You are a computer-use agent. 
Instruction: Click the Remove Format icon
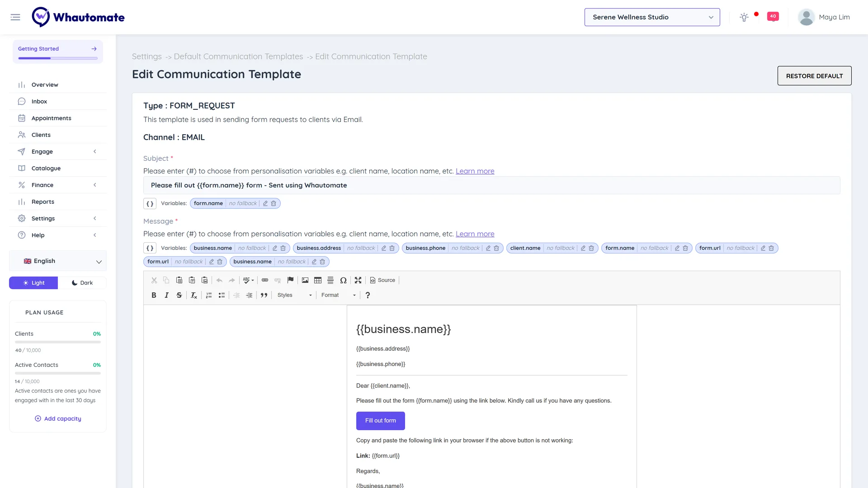coord(193,295)
